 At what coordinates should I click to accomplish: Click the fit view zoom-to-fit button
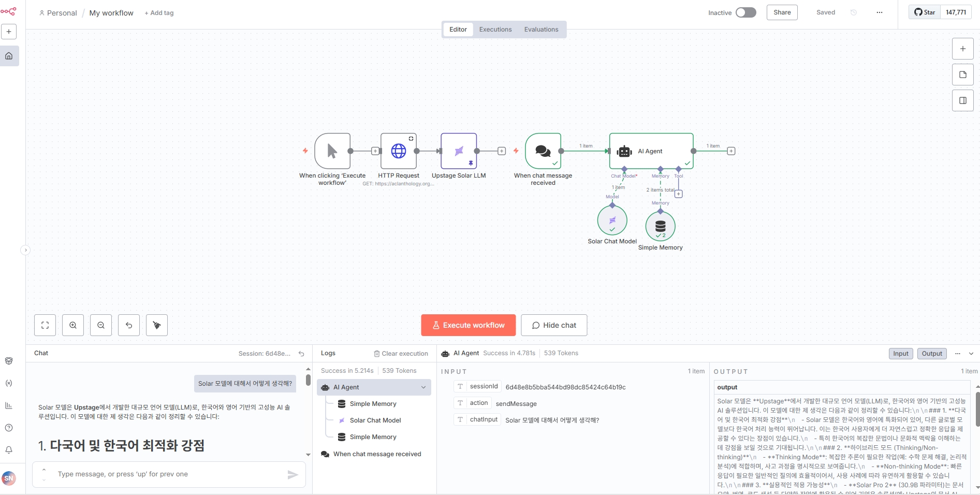coord(45,325)
